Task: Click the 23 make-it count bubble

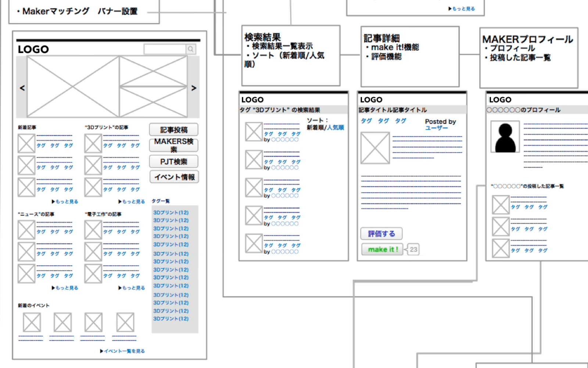Action: (413, 250)
